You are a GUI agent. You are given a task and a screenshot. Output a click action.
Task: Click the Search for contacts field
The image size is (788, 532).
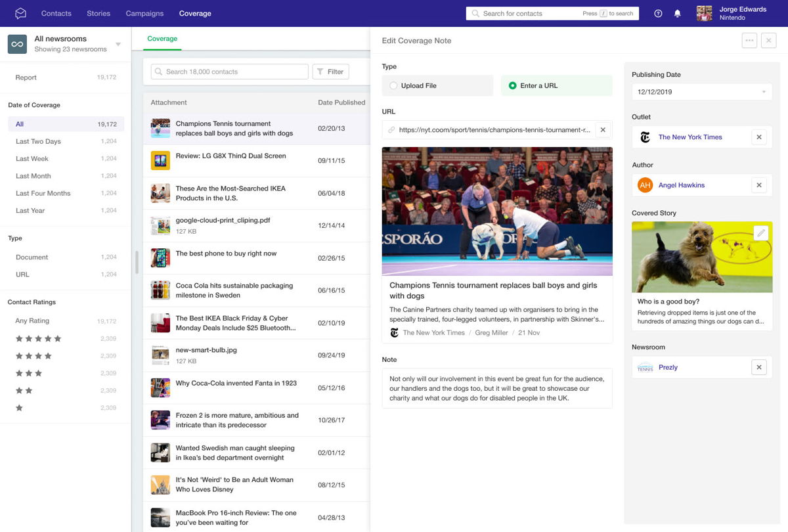tap(552, 13)
